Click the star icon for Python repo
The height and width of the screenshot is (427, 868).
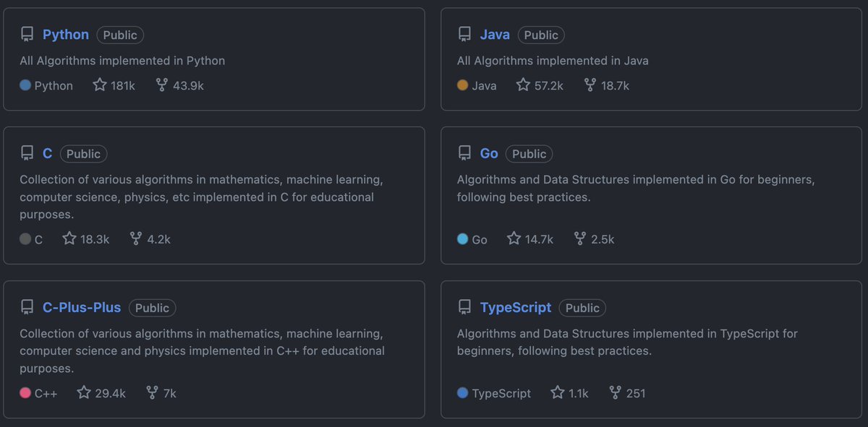click(x=100, y=85)
